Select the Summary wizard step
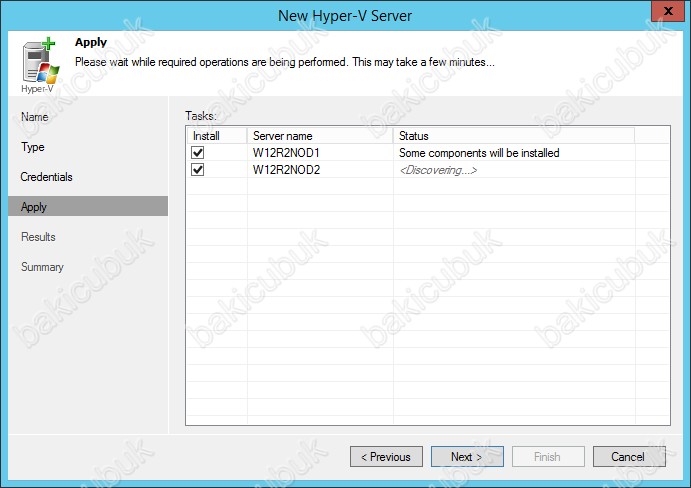 [42, 267]
